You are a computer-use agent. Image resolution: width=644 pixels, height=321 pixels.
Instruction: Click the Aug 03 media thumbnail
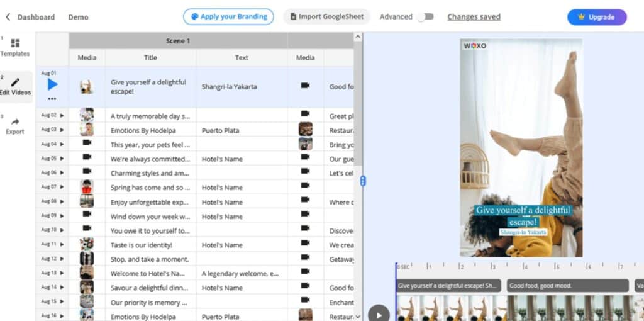pos(87,130)
